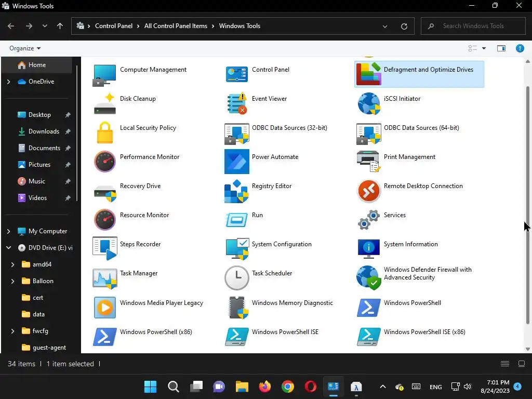Open Local Security Policy padlock icon
The image size is (532, 399).
click(x=104, y=132)
